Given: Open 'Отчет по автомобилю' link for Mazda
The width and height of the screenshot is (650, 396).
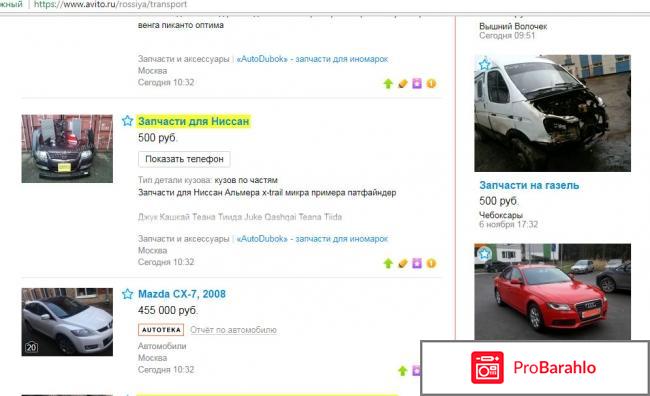Looking at the screenshot, I should (x=233, y=330).
